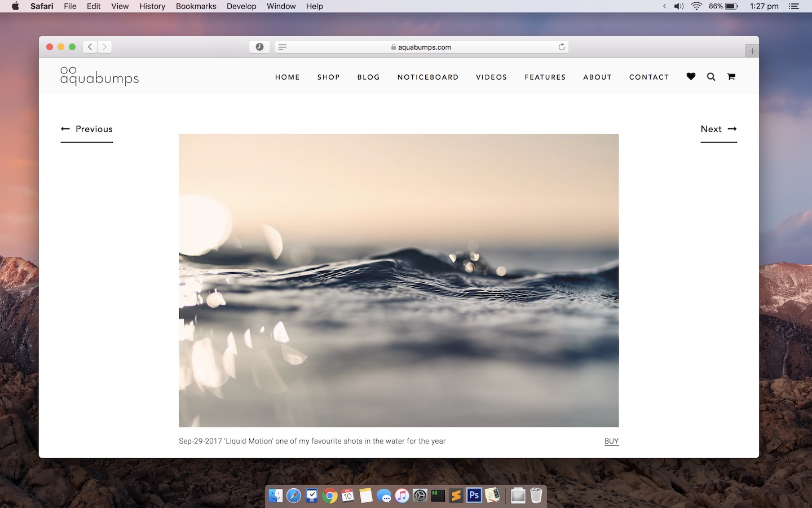Open Safari's Develop menu
Image resolution: width=812 pixels, height=508 pixels.
241,6
